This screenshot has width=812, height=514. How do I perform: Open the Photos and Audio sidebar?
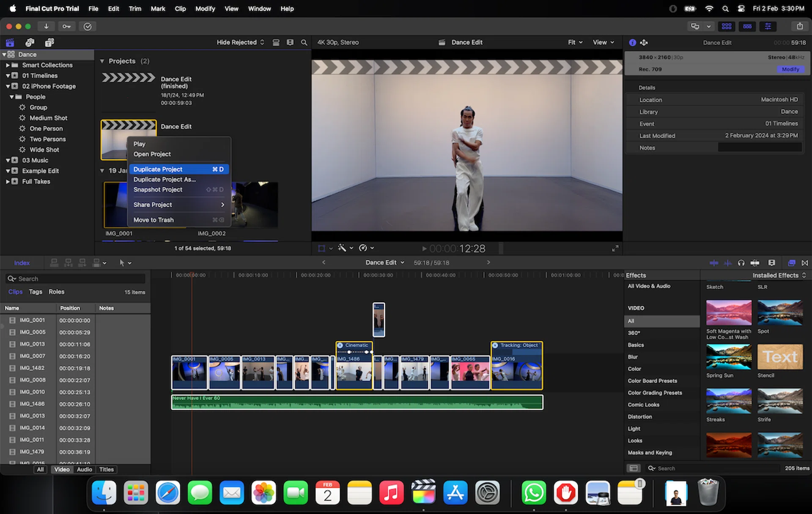pyautogui.click(x=29, y=42)
